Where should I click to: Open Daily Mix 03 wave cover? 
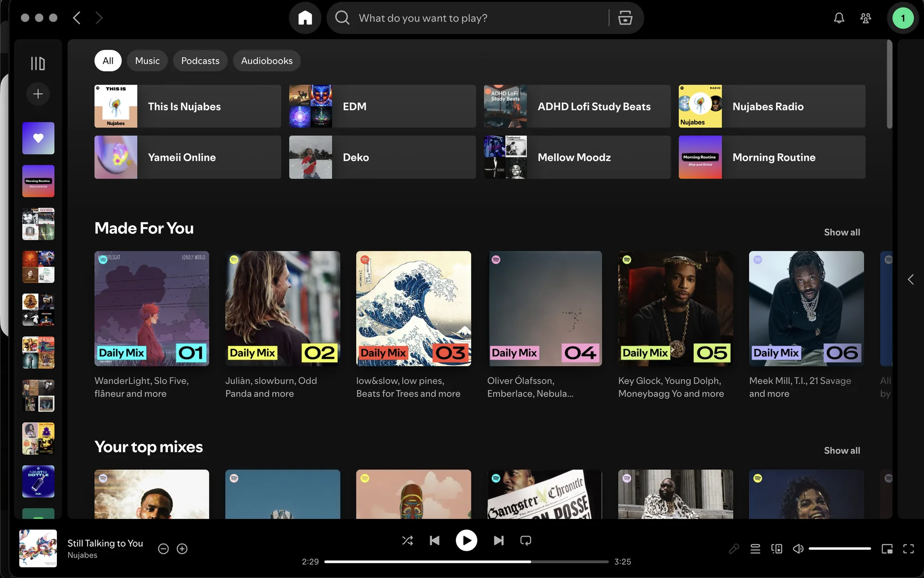pos(413,308)
